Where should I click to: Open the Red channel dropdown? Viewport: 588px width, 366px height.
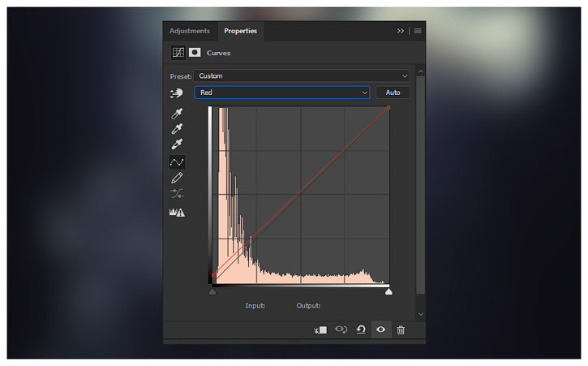coord(281,93)
